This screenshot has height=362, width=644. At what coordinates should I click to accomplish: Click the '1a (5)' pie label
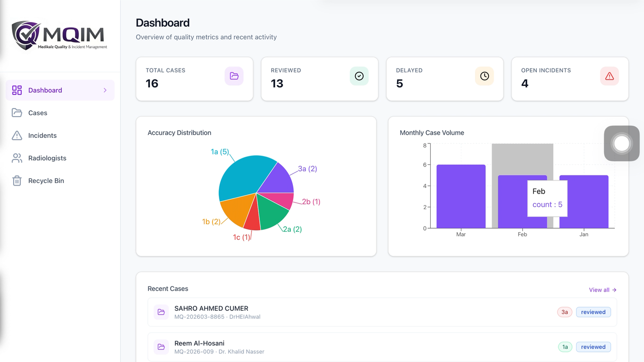220,151
